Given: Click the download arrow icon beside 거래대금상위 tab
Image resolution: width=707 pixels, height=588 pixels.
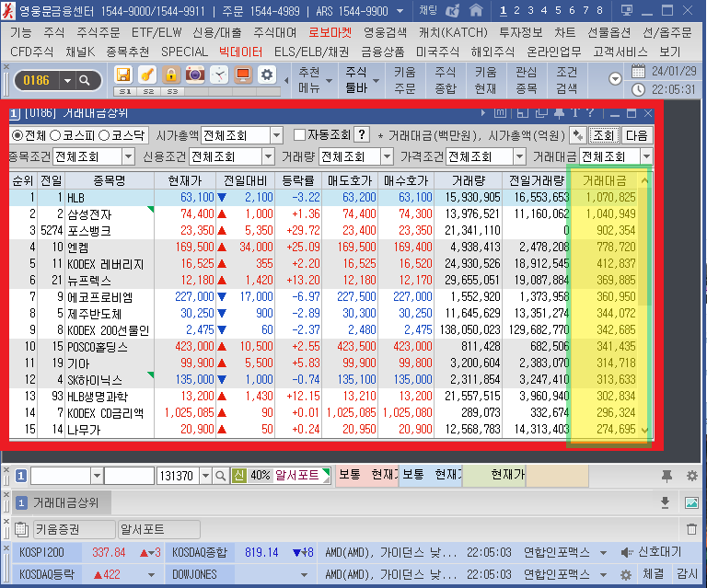Looking at the screenshot, I should click(x=665, y=502).
